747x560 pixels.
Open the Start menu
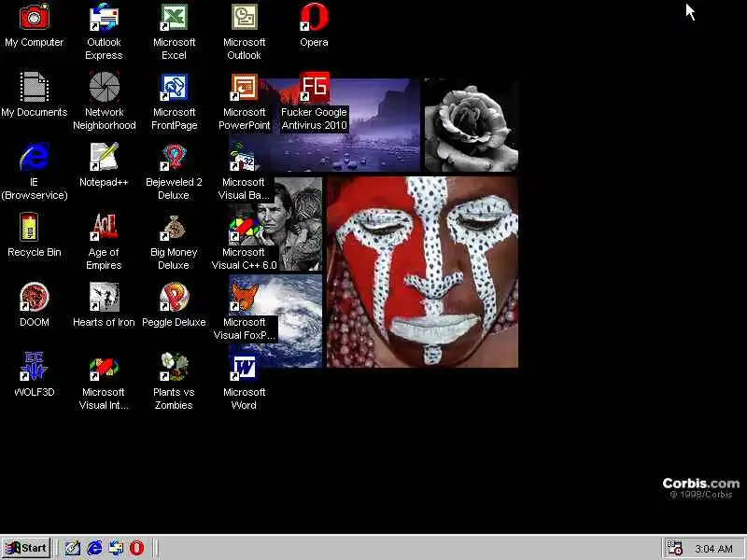(26, 548)
